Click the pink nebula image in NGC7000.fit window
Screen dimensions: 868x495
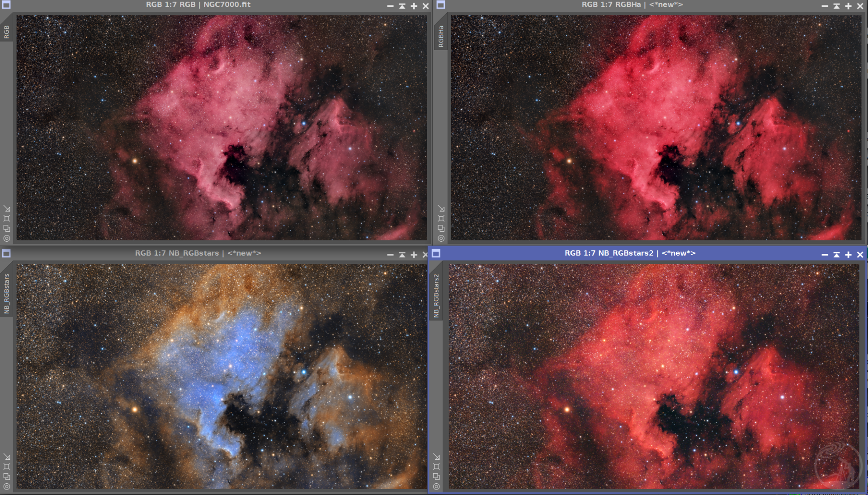point(222,128)
